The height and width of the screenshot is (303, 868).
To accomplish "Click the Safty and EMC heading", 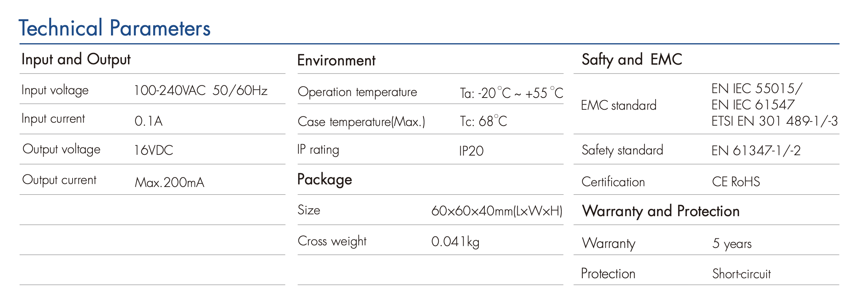I will pos(632,59).
